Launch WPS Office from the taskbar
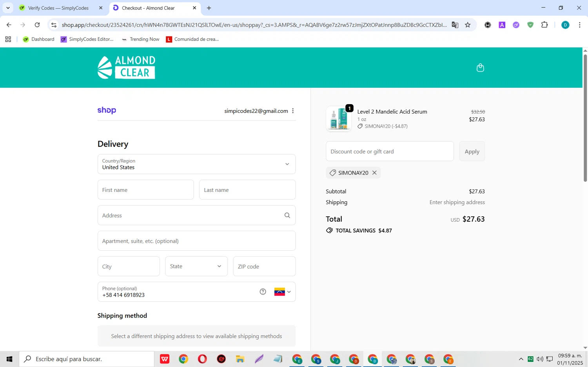588x367 pixels. point(165,359)
